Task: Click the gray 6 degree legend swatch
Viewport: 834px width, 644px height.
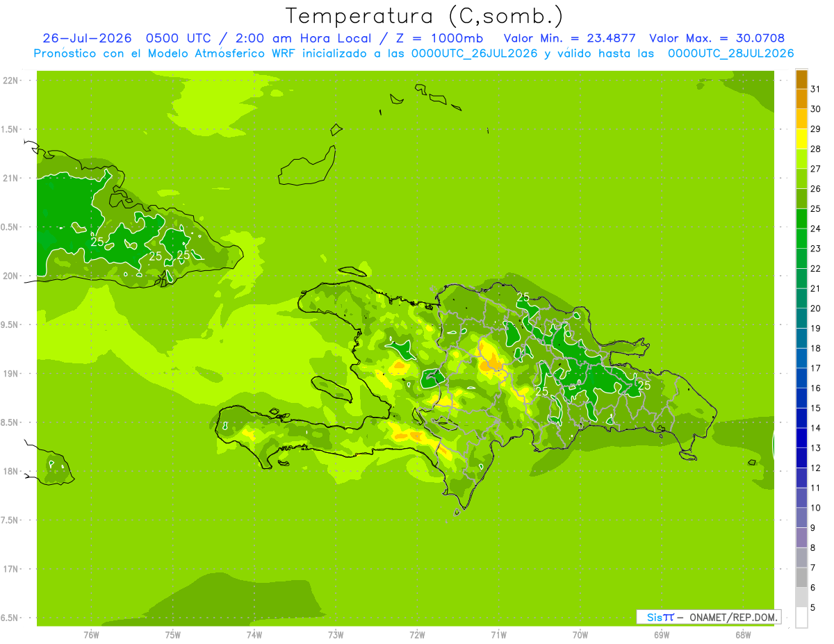Action: (x=801, y=577)
